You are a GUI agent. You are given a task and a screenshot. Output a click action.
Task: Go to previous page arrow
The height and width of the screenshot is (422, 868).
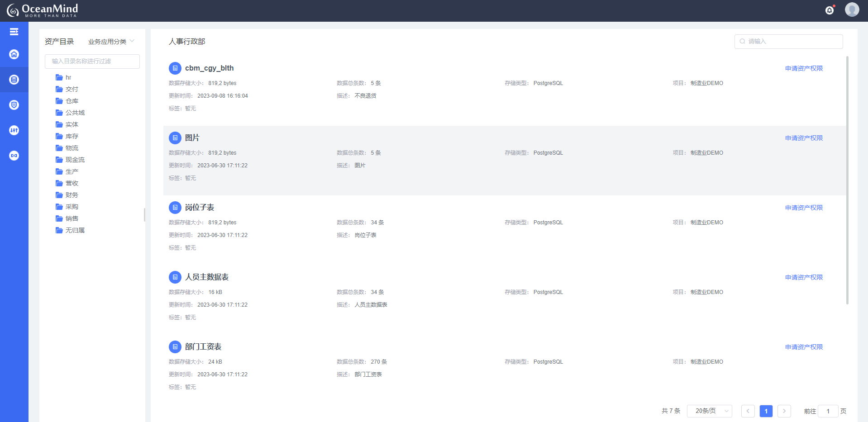click(748, 411)
